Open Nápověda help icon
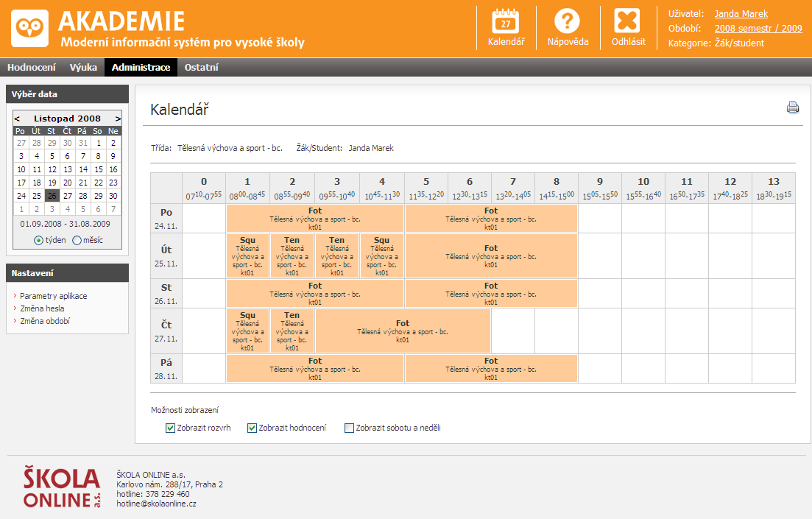Viewport: 812px width, 519px height. tap(567, 21)
